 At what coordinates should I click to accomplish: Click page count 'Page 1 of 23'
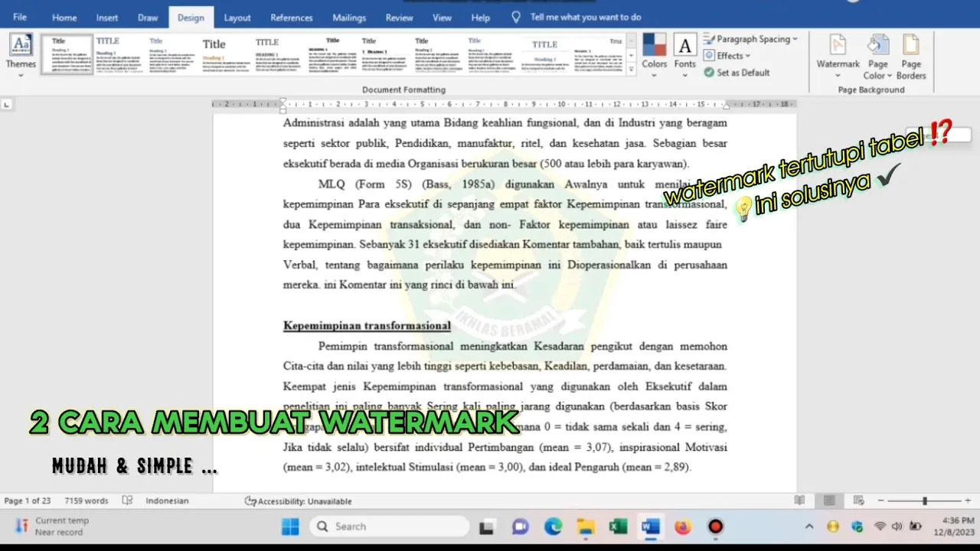pyautogui.click(x=28, y=501)
